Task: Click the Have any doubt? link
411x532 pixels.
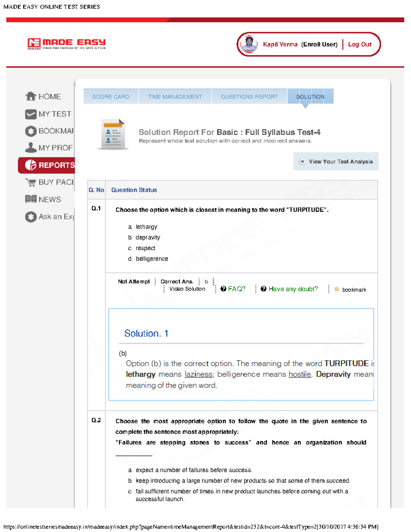Action: (x=293, y=289)
